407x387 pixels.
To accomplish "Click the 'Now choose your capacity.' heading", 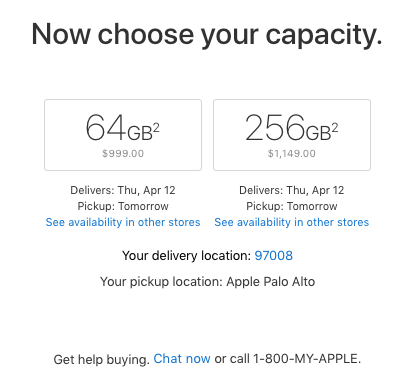I will pos(207,35).
